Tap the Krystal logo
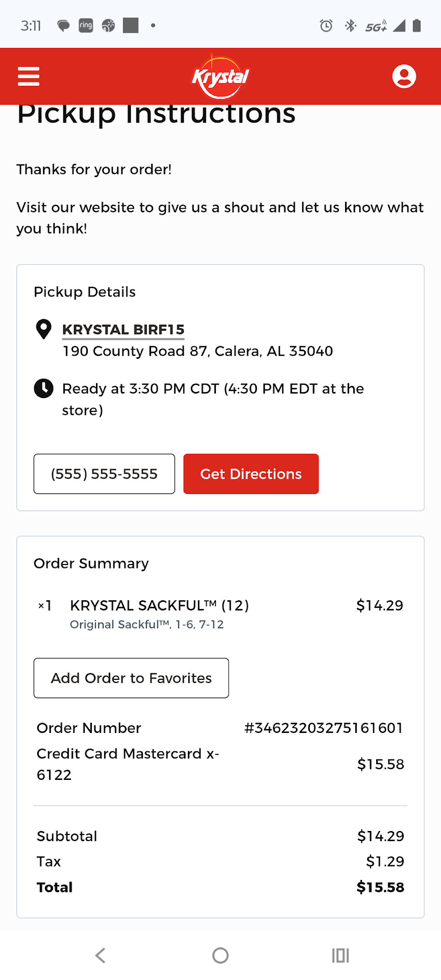This screenshot has width=441, height=980. click(220, 77)
